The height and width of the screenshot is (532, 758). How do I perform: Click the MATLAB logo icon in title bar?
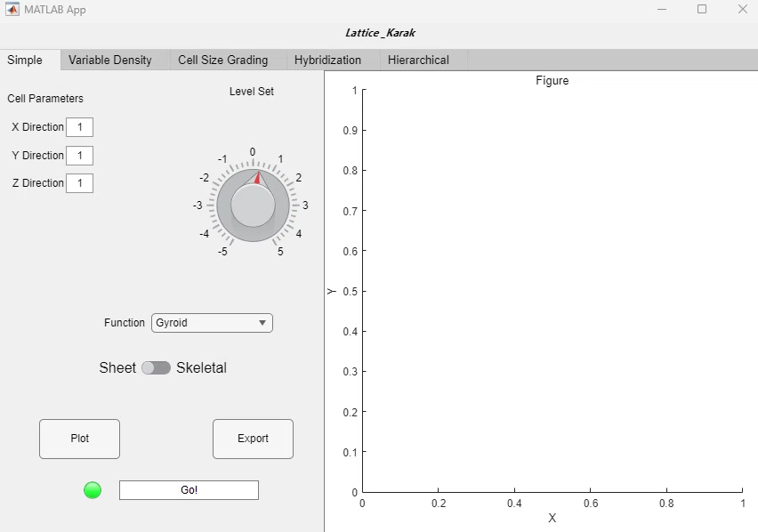tap(12, 9)
